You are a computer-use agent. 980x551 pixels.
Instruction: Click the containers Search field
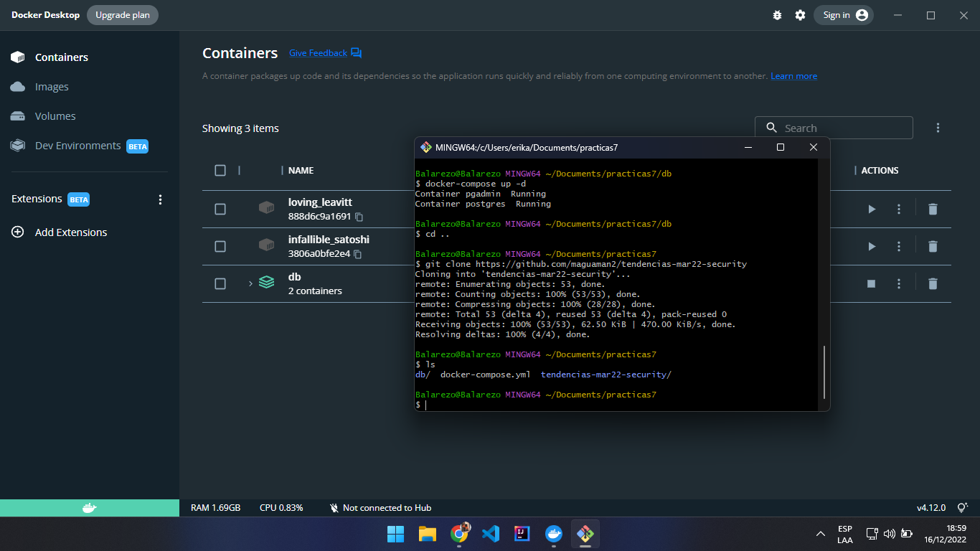pos(832,127)
